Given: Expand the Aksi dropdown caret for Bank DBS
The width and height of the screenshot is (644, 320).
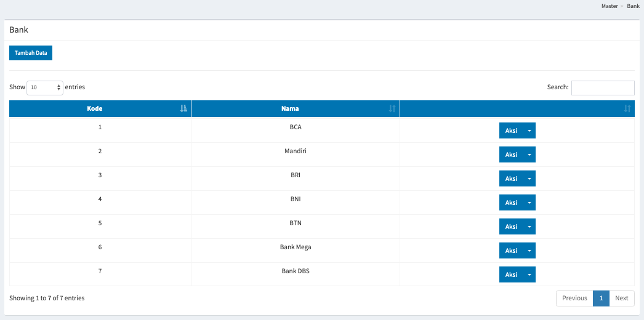Looking at the screenshot, I should coord(529,274).
